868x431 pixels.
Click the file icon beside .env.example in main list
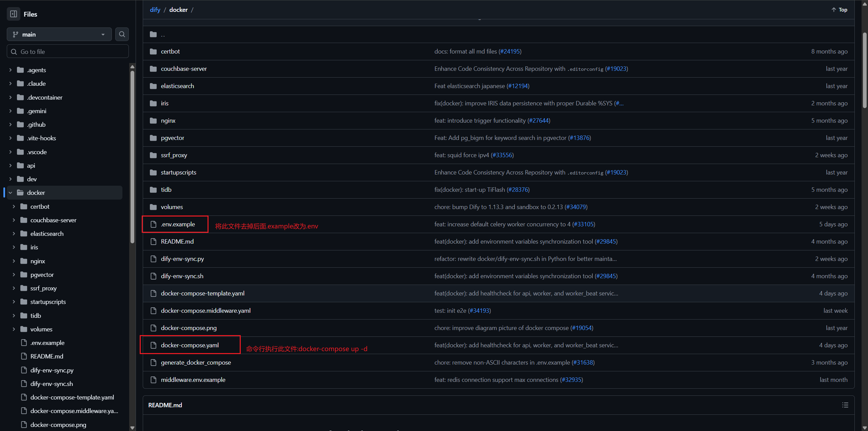click(x=153, y=224)
